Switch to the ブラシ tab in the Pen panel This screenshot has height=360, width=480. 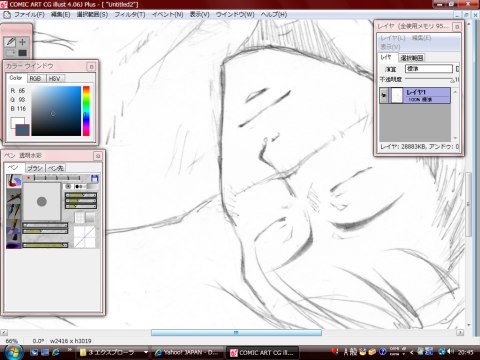point(35,168)
